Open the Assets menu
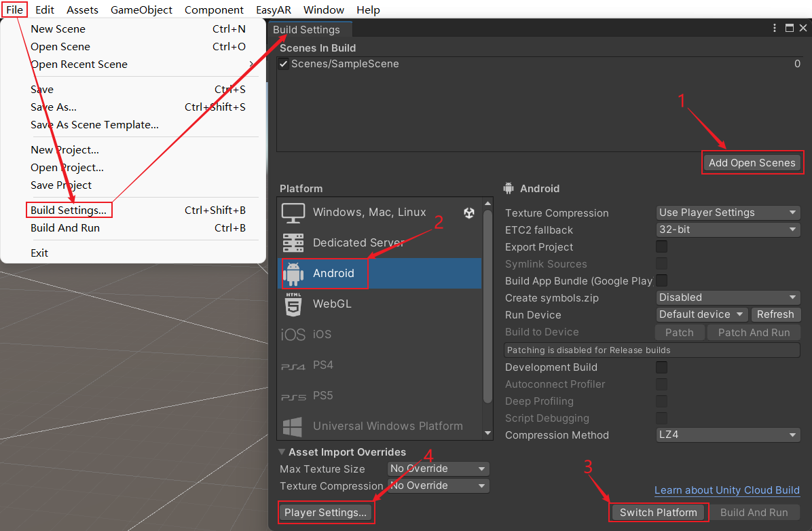812x531 pixels. (x=82, y=10)
